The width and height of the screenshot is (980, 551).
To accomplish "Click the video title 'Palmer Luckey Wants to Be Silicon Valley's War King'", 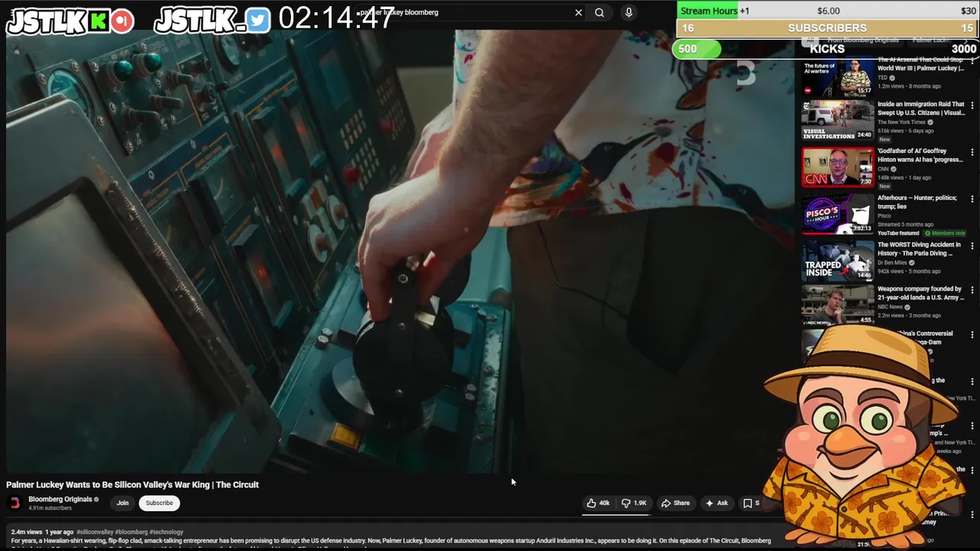I will (132, 484).
